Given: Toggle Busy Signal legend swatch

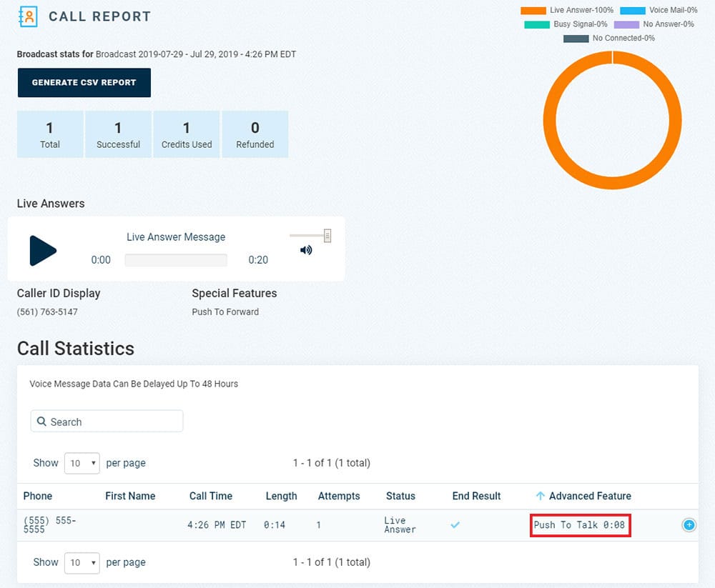Looking at the screenshot, I should (537, 24).
